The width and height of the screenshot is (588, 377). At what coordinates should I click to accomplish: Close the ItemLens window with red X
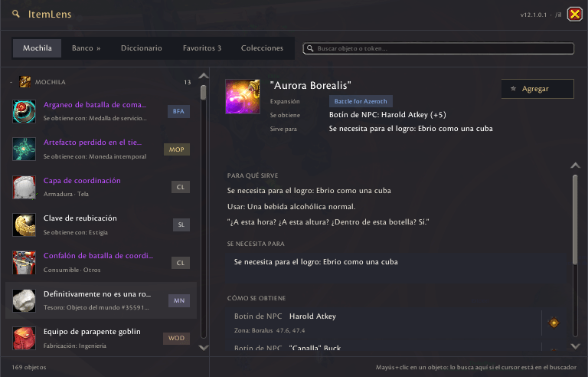[x=574, y=15]
